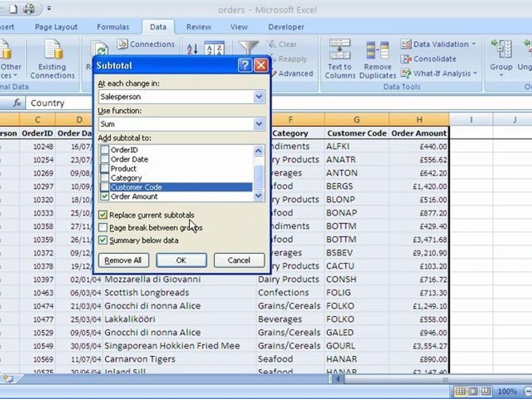
Task: Click the Group outline icon
Action: coord(502,48)
